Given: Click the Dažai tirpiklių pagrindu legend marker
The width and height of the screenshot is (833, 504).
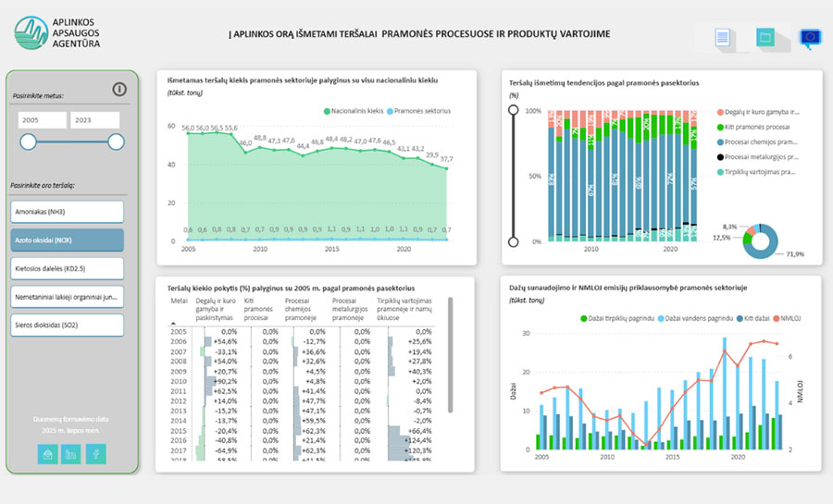Looking at the screenshot, I should (583, 319).
